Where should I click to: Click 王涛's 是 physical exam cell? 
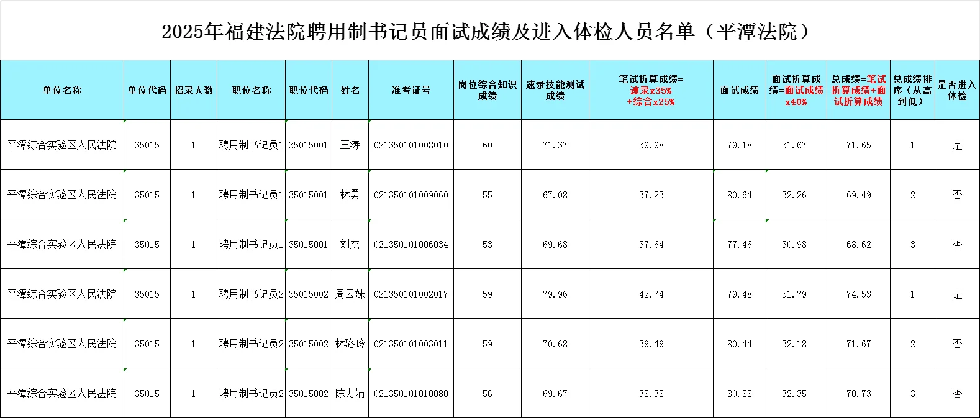(x=957, y=145)
